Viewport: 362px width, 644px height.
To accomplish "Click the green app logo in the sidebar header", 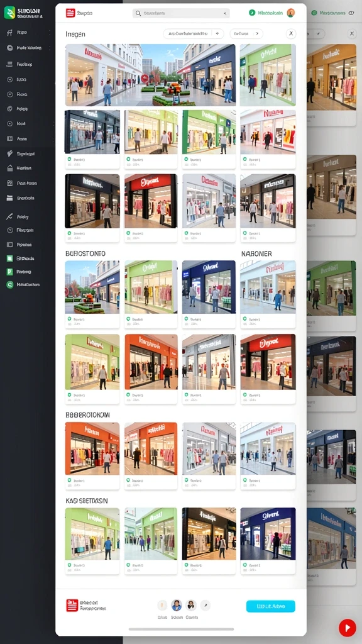I will click(9, 13).
